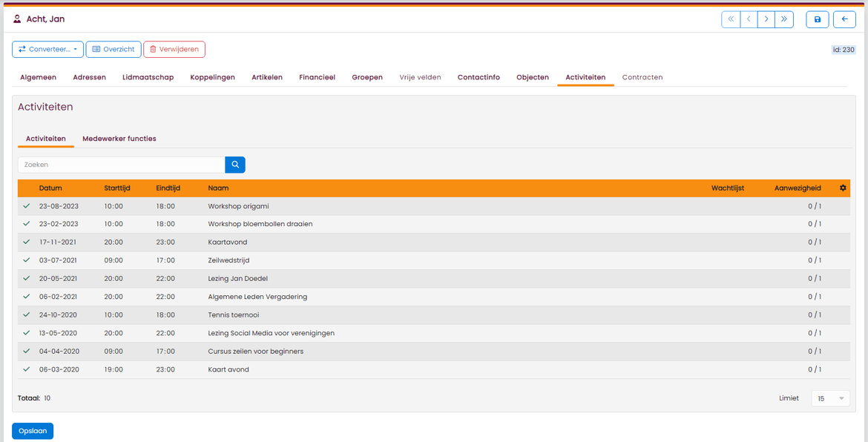Click the person icon beside Acht, Jan
The image size is (868, 442).
pyautogui.click(x=16, y=19)
